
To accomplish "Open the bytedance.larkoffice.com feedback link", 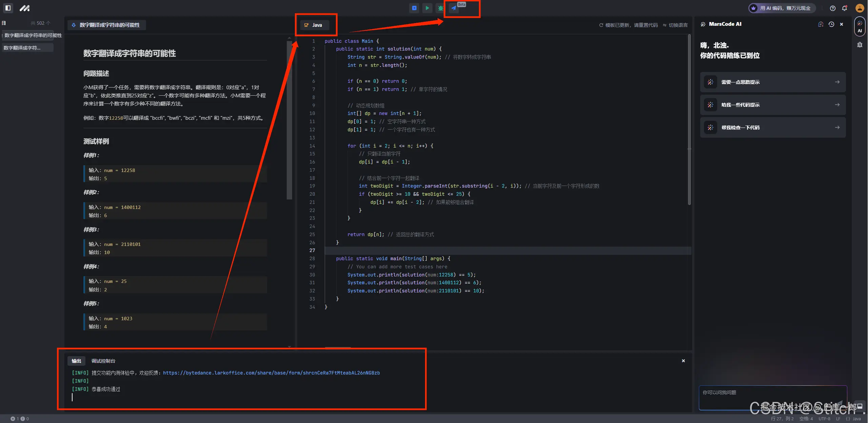I will 271,373.
